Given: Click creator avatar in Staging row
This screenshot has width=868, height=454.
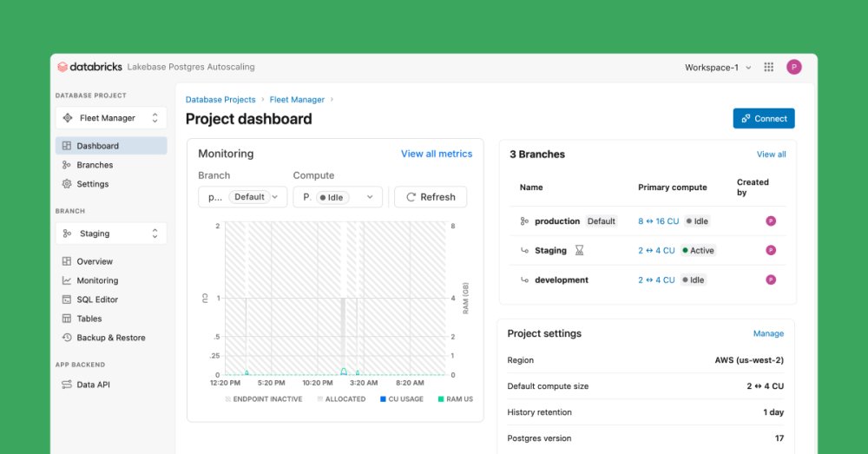Looking at the screenshot, I should point(771,250).
